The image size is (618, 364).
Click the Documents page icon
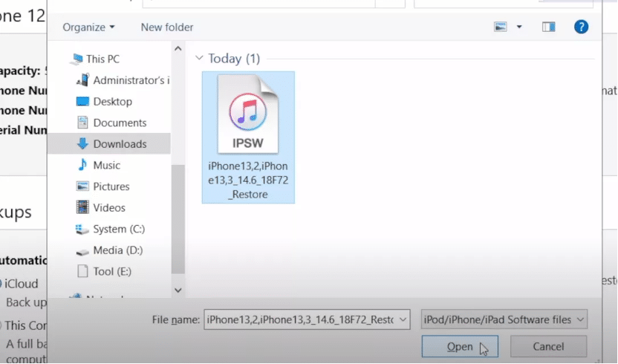tap(82, 123)
